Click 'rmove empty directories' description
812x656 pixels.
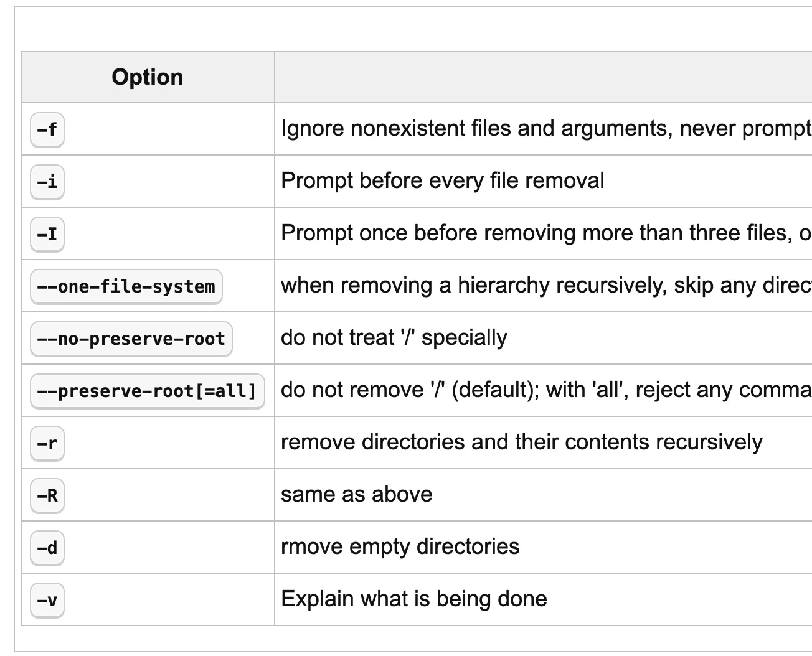(x=400, y=546)
